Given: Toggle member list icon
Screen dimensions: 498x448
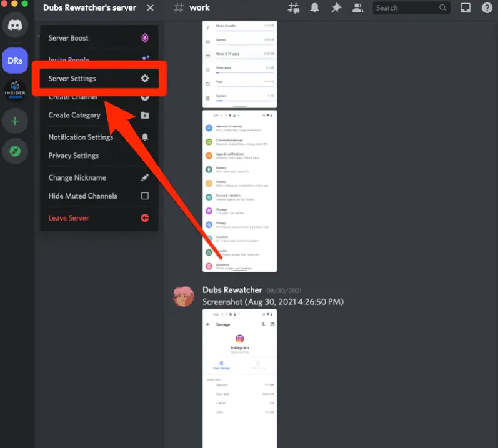Looking at the screenshot, I should click(x=357, y=8).
